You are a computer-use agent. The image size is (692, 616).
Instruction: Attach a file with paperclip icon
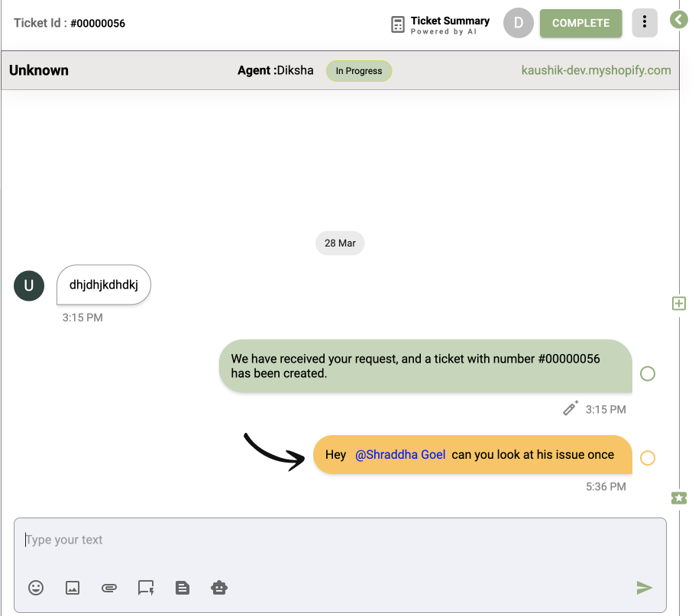click(109, 588)
